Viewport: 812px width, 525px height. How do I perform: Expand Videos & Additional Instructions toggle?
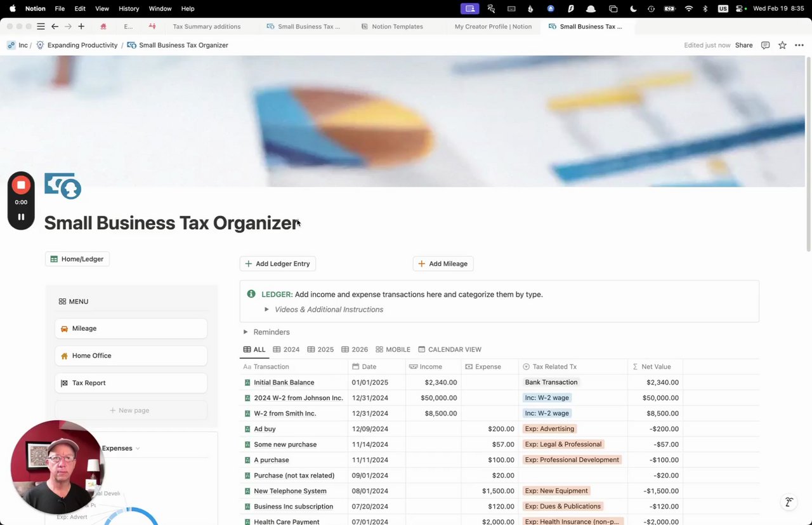tap(266, 310)
